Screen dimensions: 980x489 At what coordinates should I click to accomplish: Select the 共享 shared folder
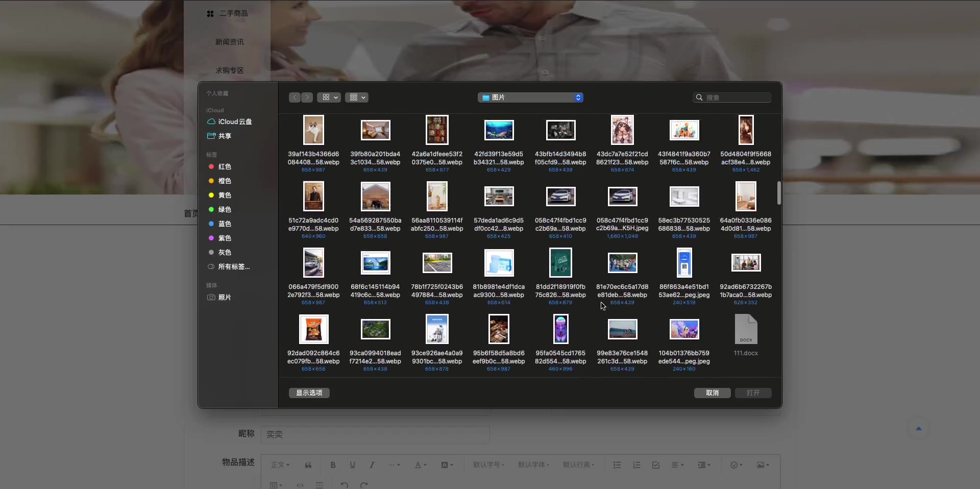pyautogui.click(x=225, y=136)
